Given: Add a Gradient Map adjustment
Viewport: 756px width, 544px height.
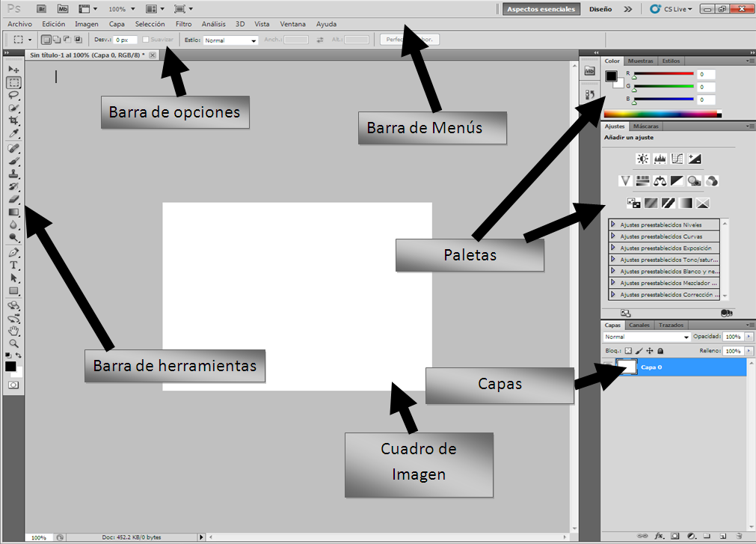Looking at the screenshot, I should click(685, 203).
